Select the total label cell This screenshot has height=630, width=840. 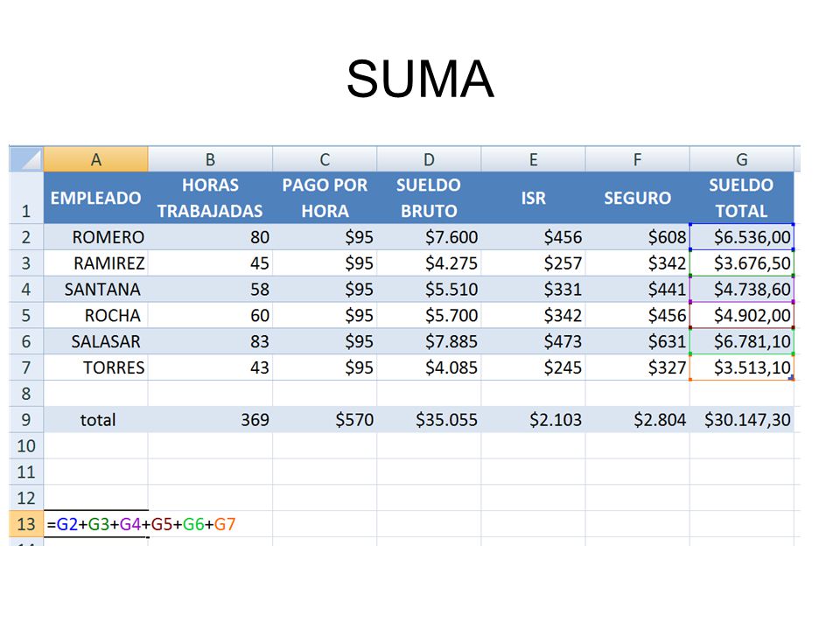coord(96,419)
